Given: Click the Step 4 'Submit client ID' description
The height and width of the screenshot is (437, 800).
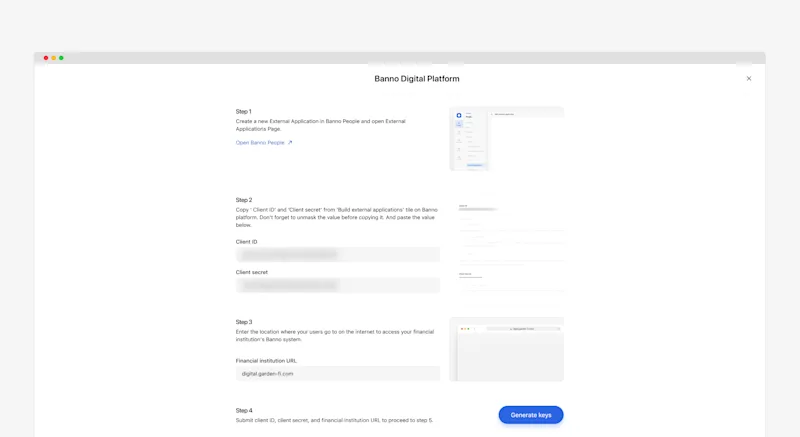Looking at the screenshot, I should 334,421.
